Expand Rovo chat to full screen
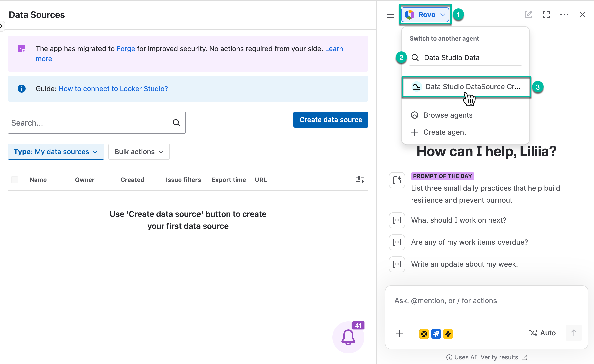This screenshot has height=364, width=594. click(546, 15)
